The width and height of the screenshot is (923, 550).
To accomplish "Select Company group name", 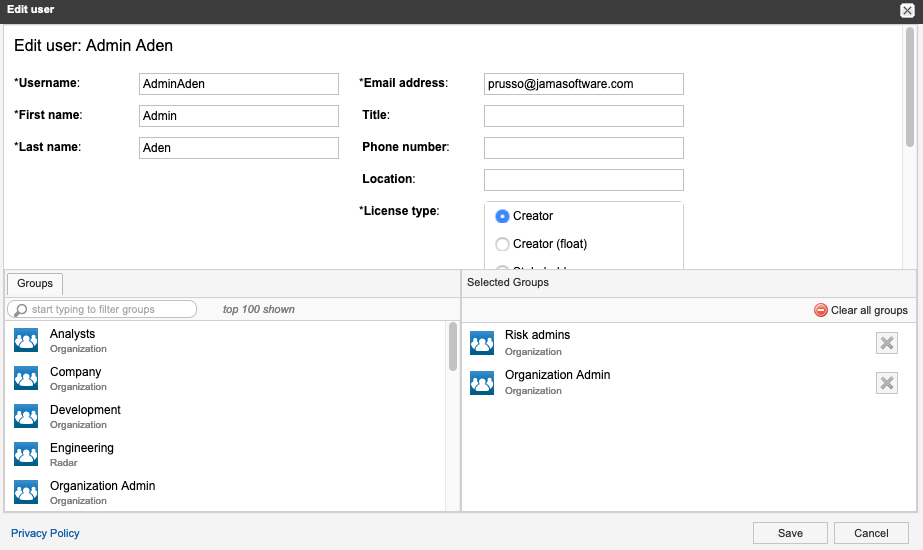I will pos(75,372).
